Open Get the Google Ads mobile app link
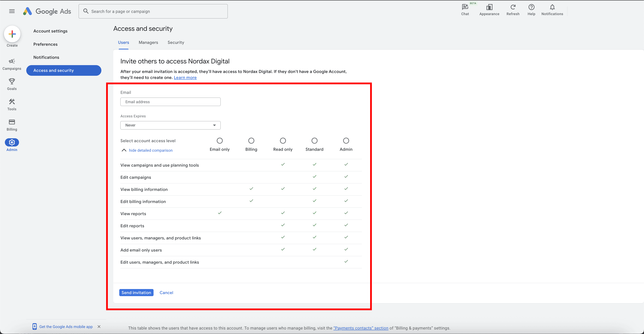Image resolution: width=644 pixels, height=334 pixels. [x=66, y=327]
